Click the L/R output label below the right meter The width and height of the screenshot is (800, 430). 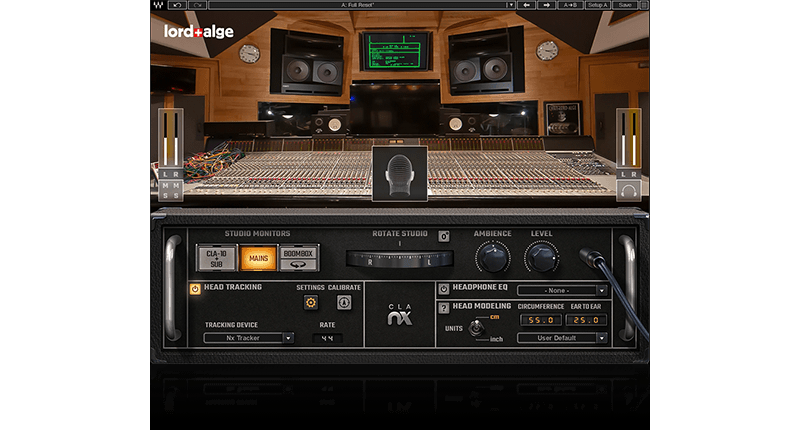pos(629,174)
